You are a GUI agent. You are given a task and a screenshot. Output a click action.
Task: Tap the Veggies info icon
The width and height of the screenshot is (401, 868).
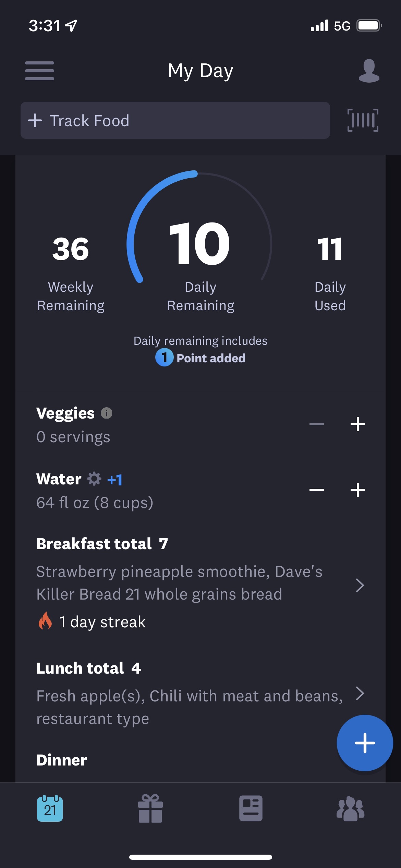pyautogui.click(x=106, y=413)
